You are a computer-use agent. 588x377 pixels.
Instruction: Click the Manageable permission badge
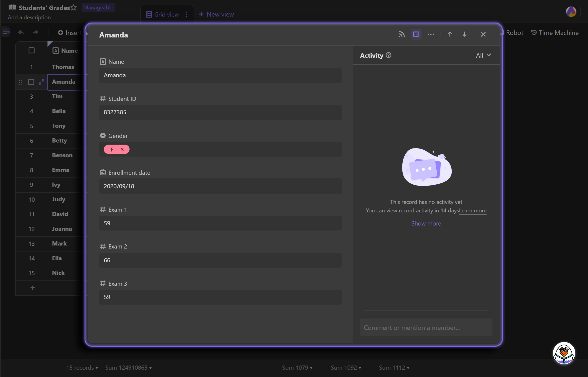point(98,8)
